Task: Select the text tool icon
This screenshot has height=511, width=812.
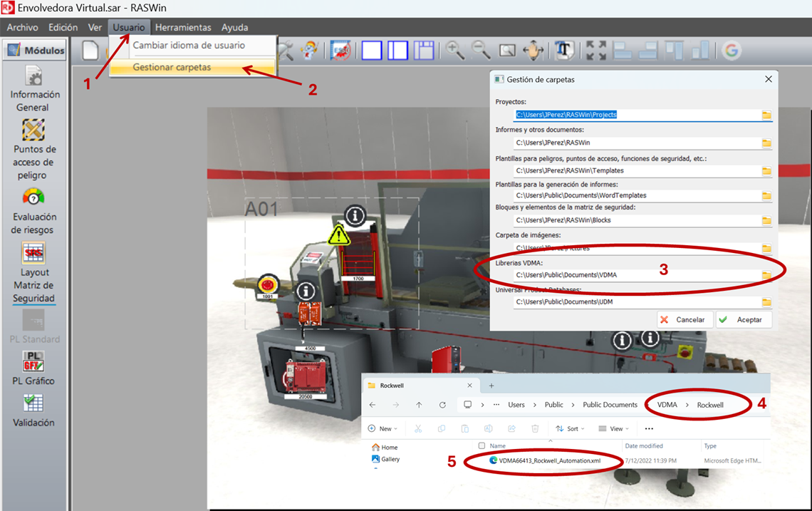Action: (x=563, y=51)
